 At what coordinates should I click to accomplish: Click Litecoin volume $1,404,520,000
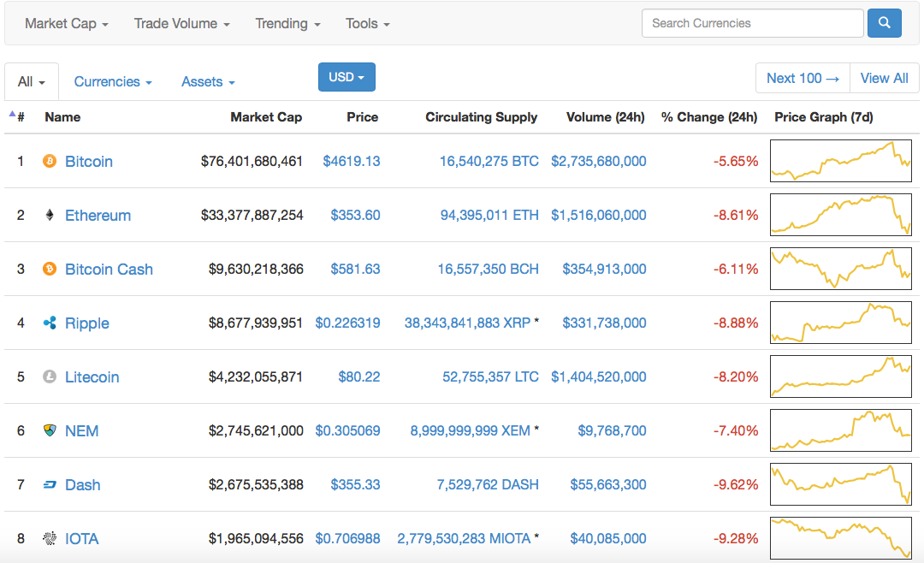pyautogui.click(x=599, y=376)
